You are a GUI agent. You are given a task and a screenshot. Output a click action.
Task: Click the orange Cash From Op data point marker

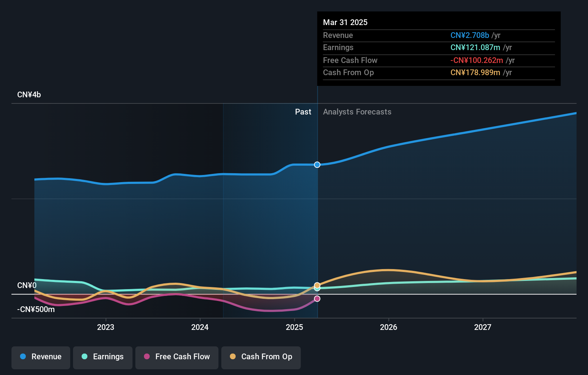click(x=317, y=285)
